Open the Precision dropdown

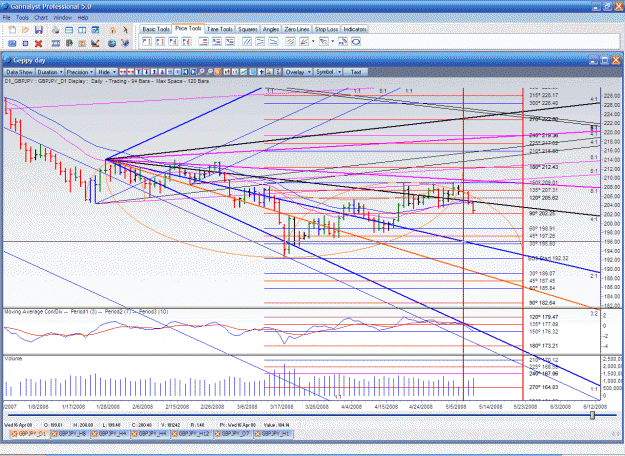(80, 72)
